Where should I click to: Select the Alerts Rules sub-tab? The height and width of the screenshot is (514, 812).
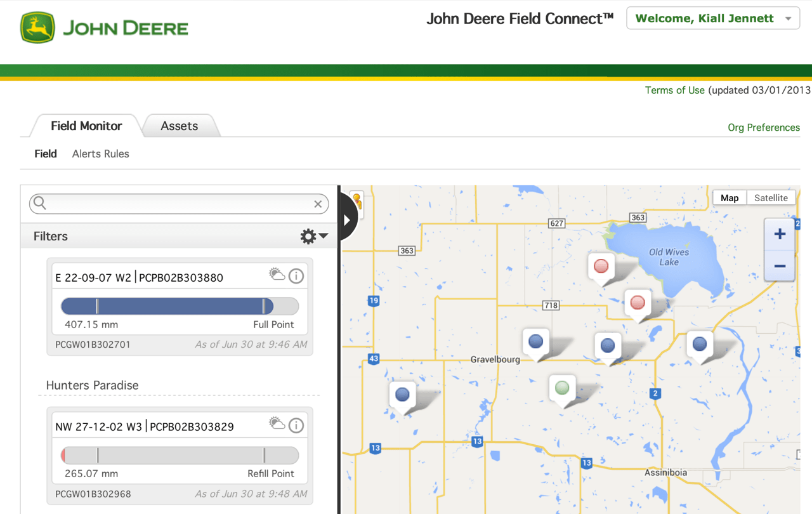(x=100, y=154)
